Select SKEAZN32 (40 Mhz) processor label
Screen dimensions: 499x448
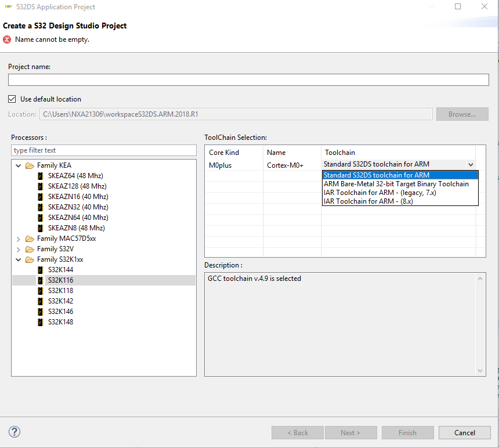pos(78,207)
